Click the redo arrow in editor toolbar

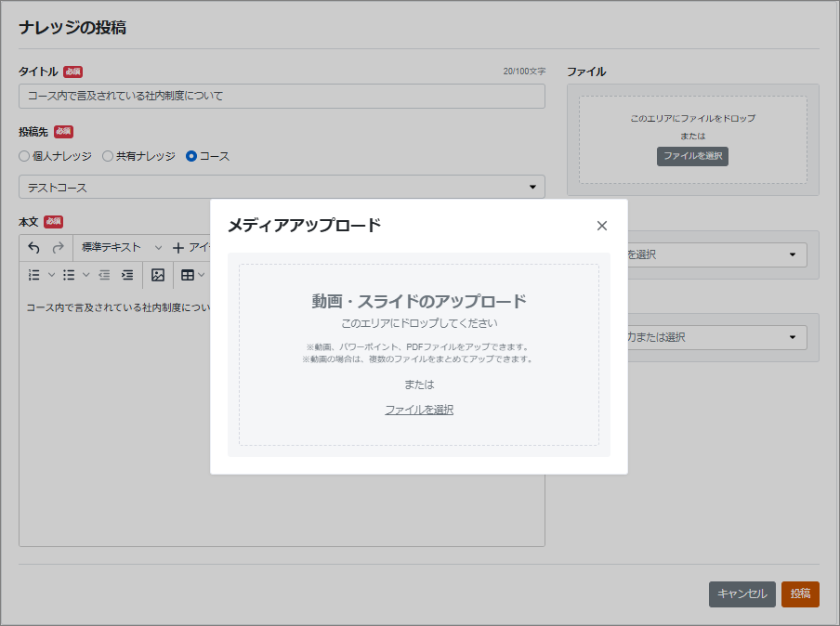point(58,248)
